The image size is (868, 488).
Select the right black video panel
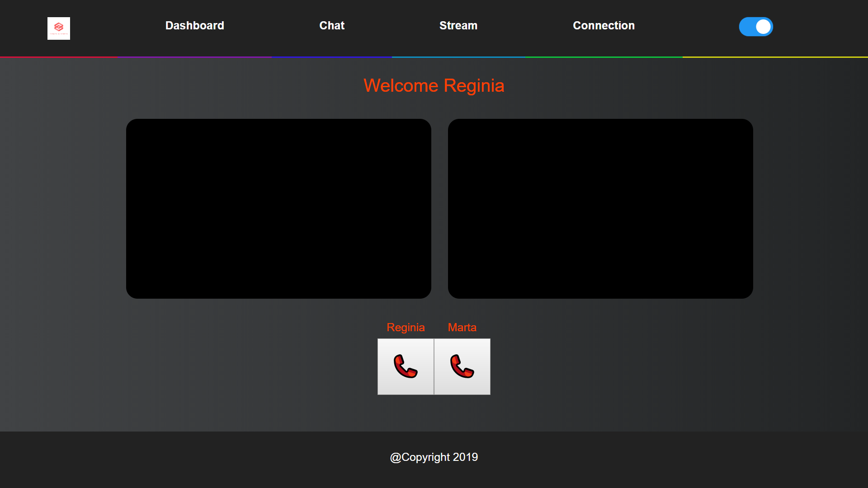pos(600,208)
